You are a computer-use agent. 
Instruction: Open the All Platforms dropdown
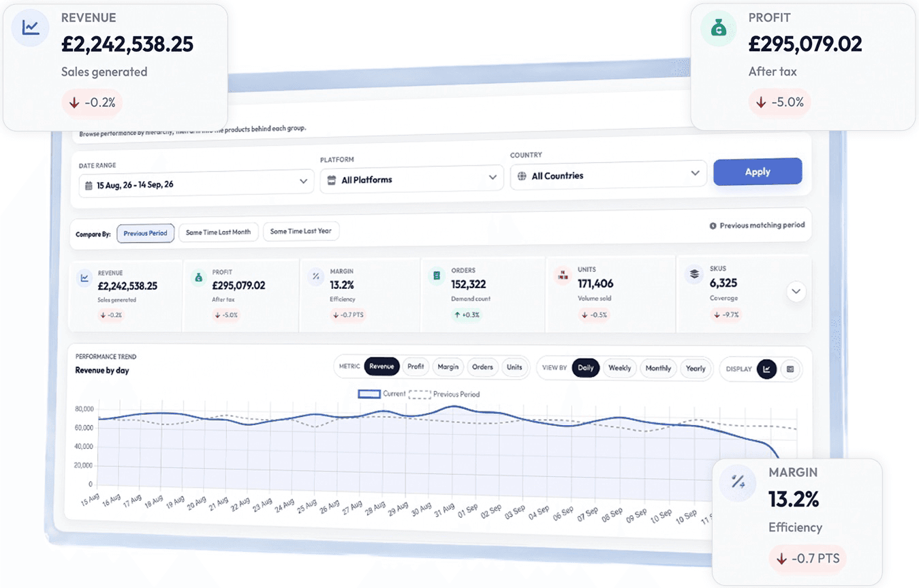411,179
